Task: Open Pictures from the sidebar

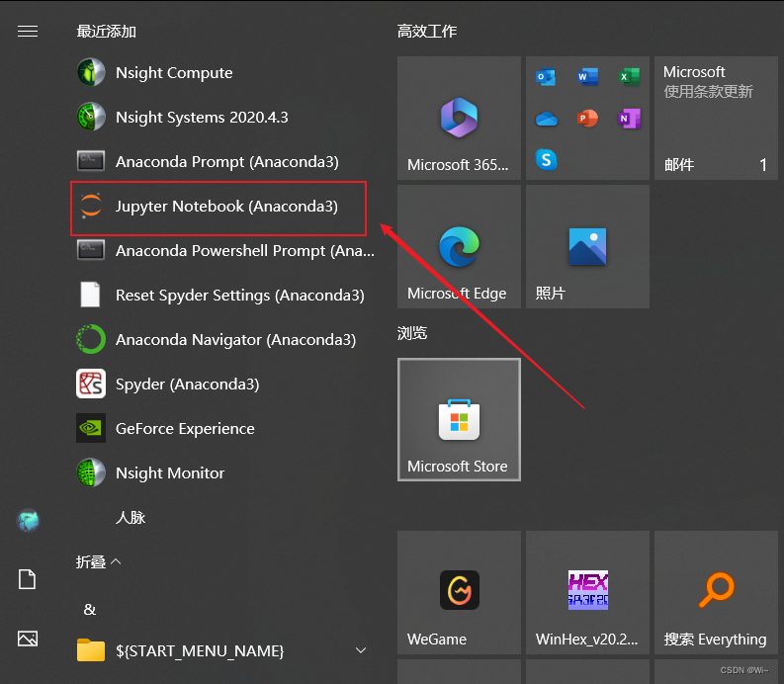Action: [28, 638]
